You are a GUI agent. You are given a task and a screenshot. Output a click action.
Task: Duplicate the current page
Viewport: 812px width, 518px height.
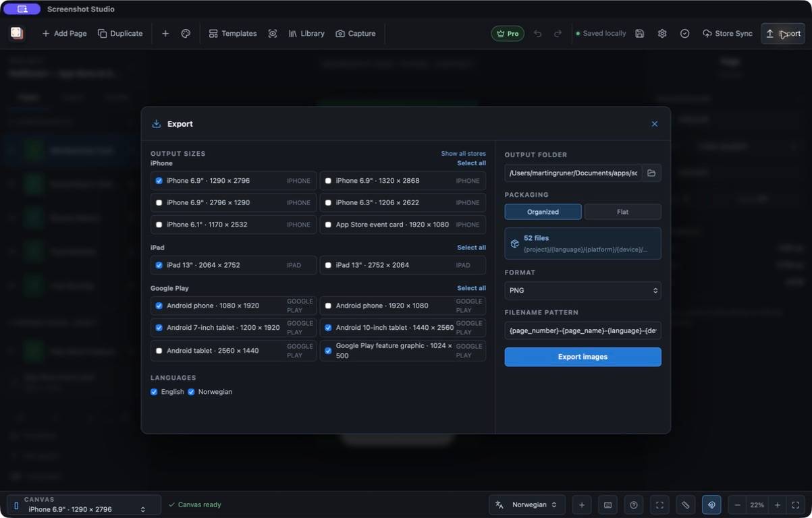120,34
